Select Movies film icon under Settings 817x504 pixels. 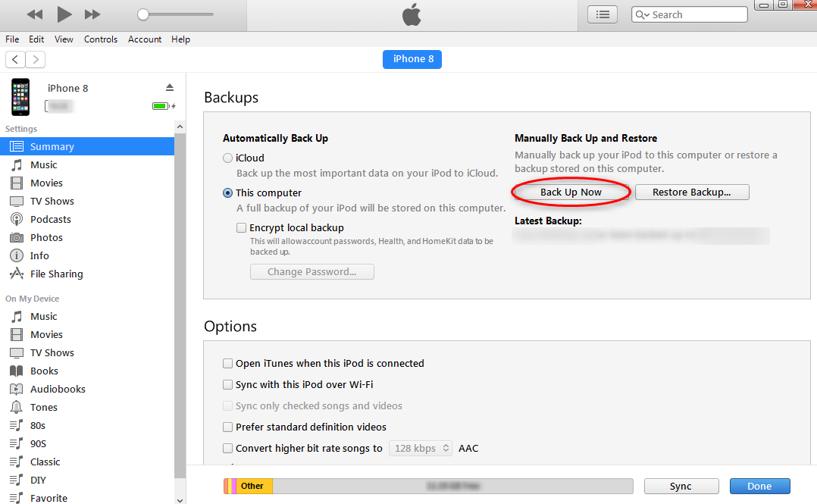point(17,183)
